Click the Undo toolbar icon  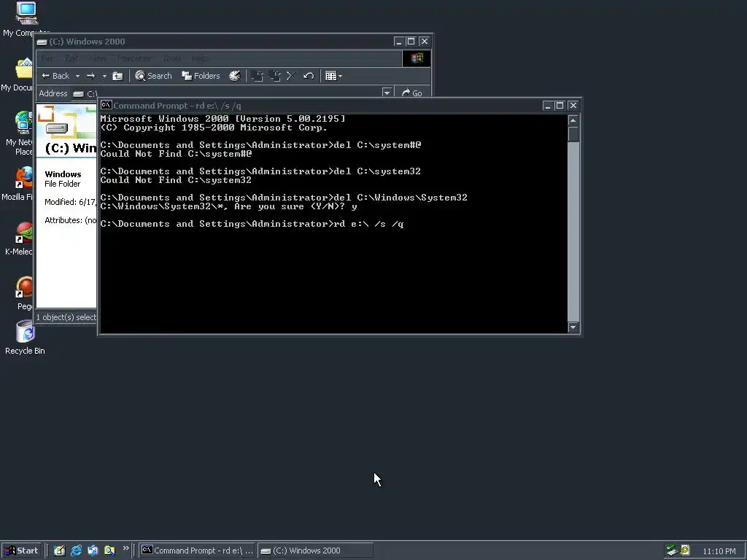(x=309, y=76)
